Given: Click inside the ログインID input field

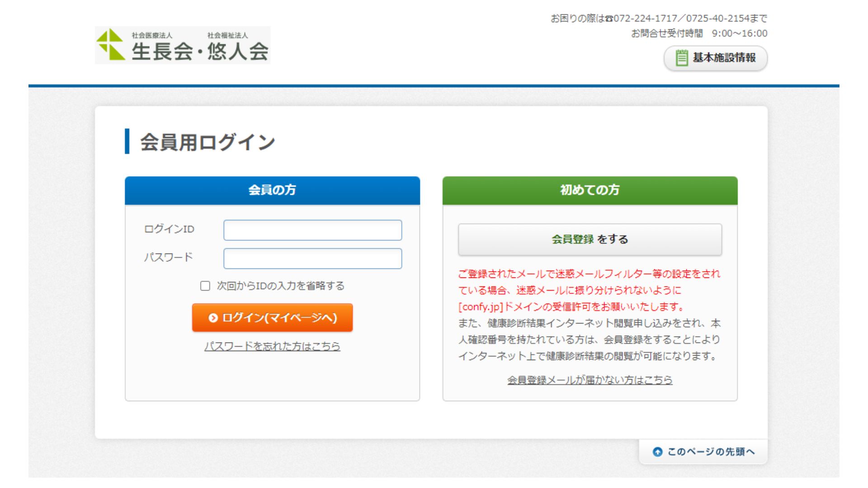Looking at the screenshot, I should click(312, 230).
